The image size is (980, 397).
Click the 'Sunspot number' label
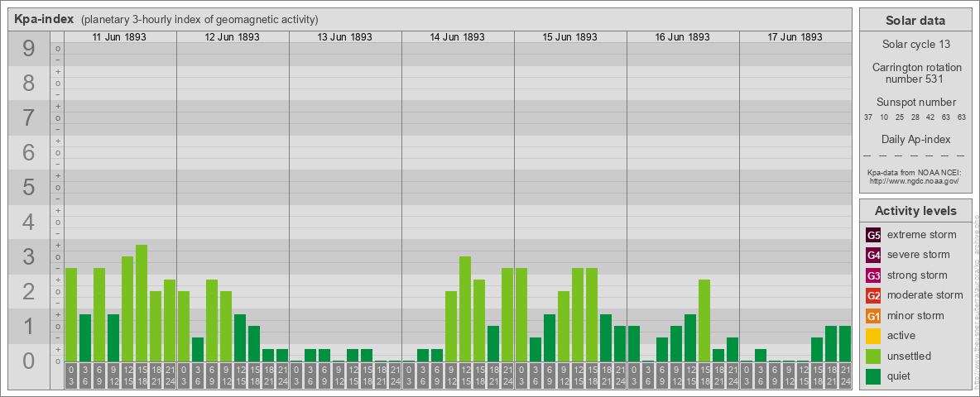(915, 103)
